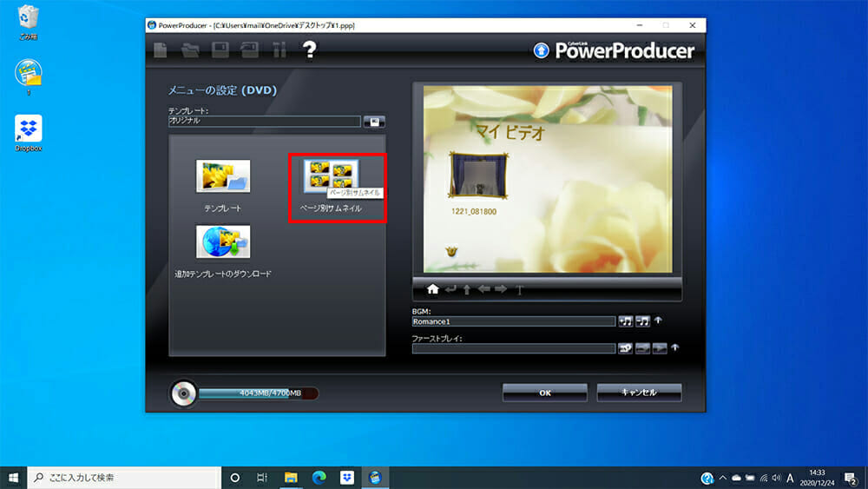Open the Windows Start menu
The width and height of the screenshot is (868, 489).
click(13, 478)
